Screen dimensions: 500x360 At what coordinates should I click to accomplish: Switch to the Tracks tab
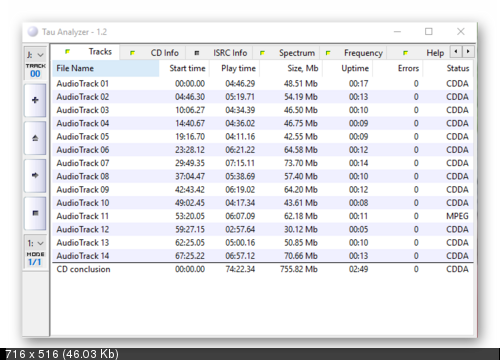[85, 52]
